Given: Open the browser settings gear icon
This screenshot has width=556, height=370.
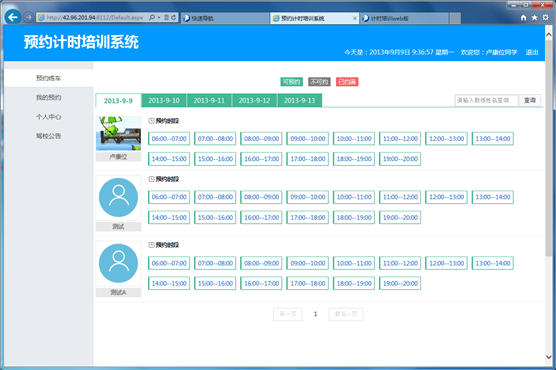Looking at the screenshot, I should click(x=545, y=17).
